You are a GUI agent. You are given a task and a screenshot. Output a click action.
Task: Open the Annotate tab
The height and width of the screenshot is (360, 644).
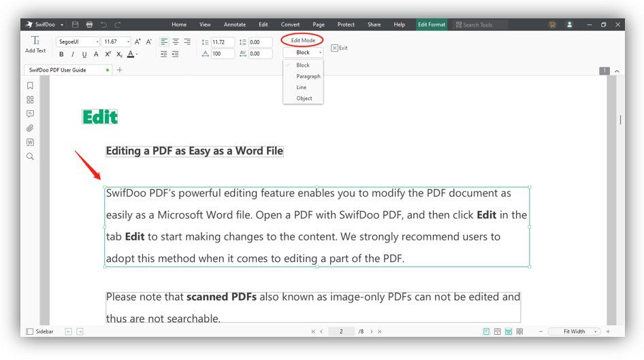pos(234,24)
